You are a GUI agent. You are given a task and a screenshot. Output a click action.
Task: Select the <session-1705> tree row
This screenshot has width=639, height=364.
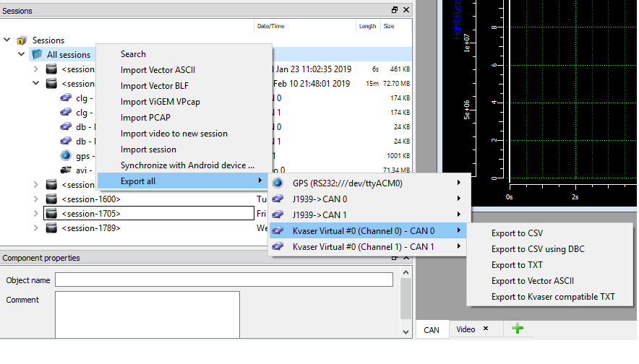tap(149, 213)
